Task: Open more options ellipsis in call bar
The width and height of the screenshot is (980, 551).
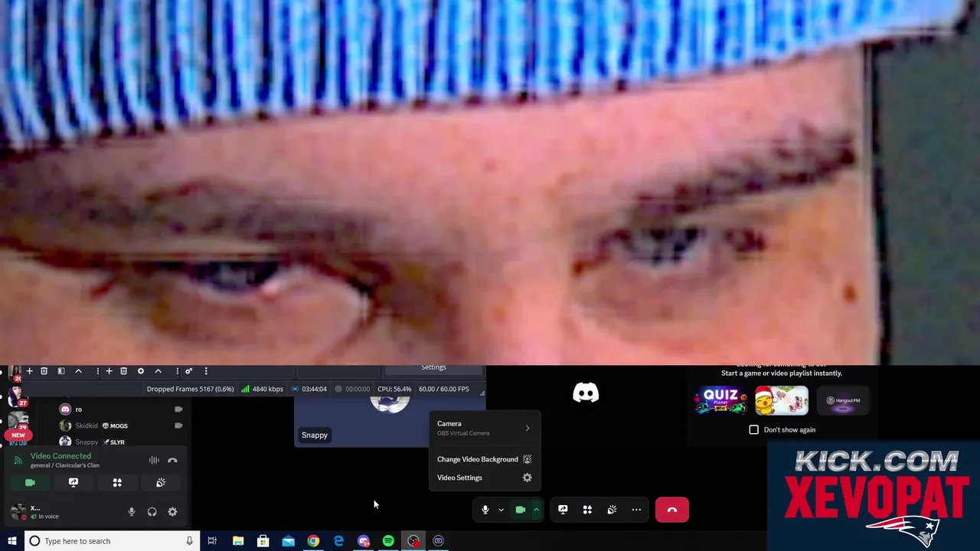Action: coord(636,510)
